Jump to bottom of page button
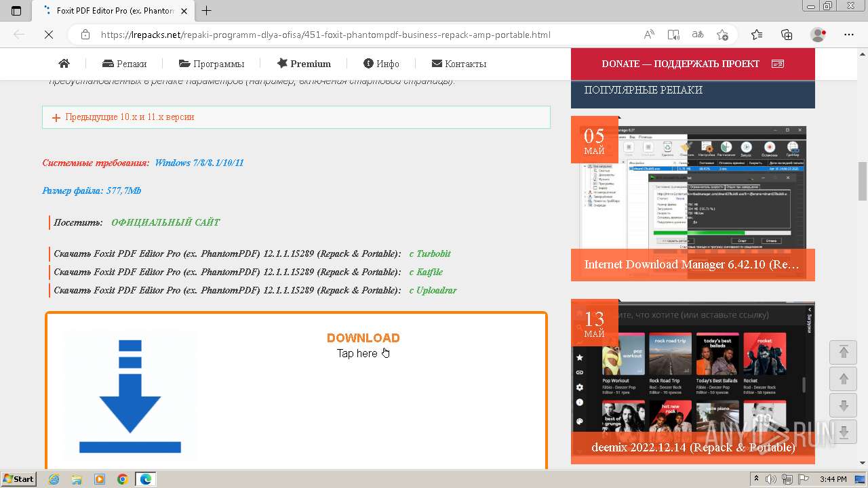Image resolution: width=868 pixels, height=488 pixels. (x=844, y=432)
